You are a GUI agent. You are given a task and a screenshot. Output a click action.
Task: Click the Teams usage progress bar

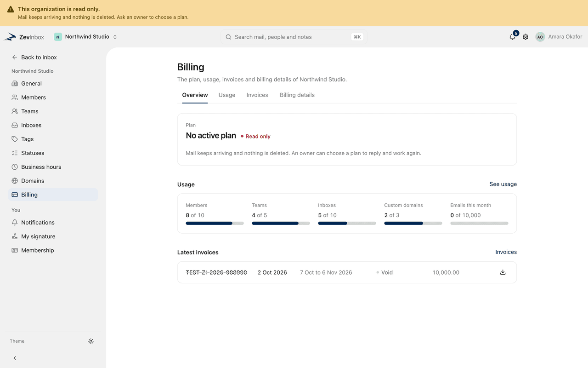click(x=281, y=223)
